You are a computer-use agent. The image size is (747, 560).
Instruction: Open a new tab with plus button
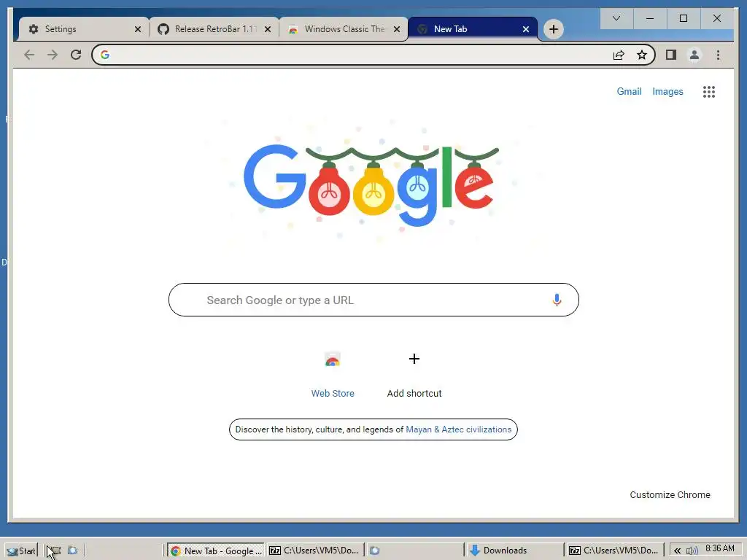click(553, 29)
